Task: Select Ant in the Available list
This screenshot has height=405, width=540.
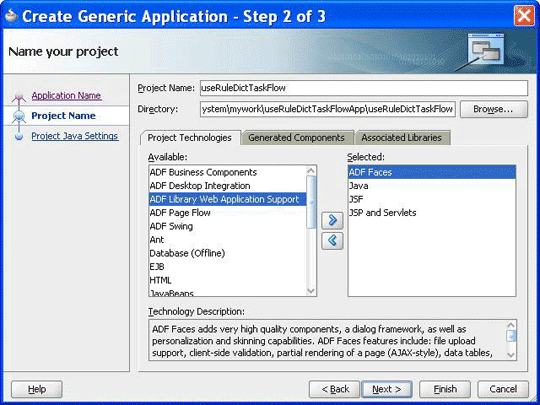Action: (227, 240)
